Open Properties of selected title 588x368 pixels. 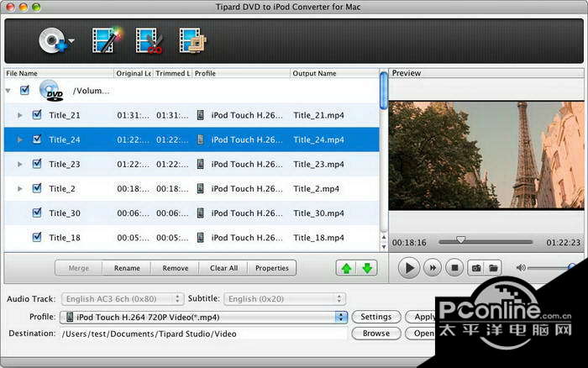click(x=272, y=268)
